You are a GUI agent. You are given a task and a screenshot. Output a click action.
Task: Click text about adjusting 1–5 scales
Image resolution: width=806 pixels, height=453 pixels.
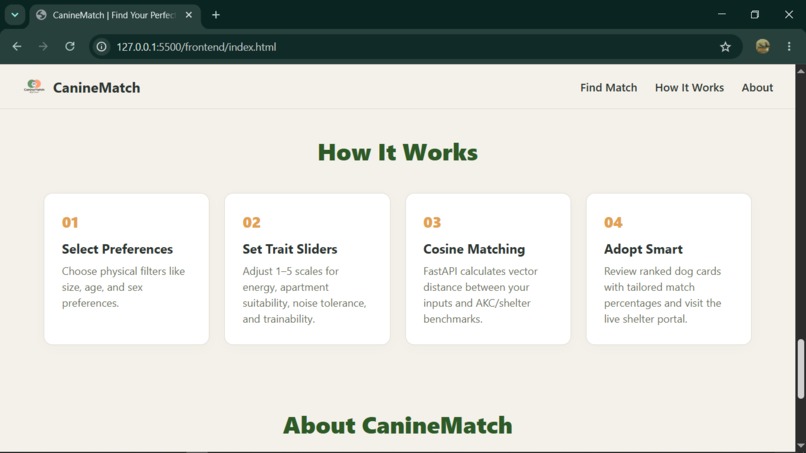(304, 295)
